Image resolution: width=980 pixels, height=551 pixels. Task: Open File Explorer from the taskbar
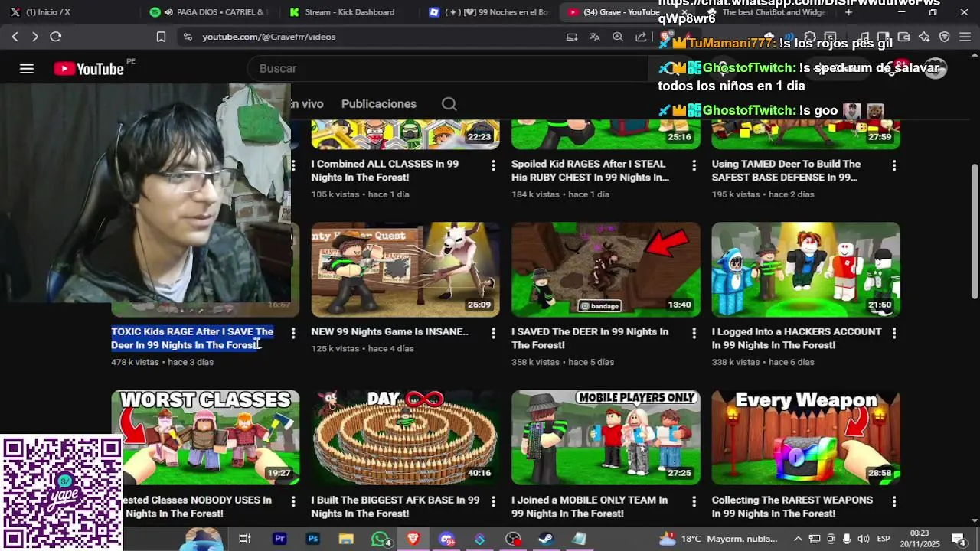pyautogui.click(x=346, y=539)
